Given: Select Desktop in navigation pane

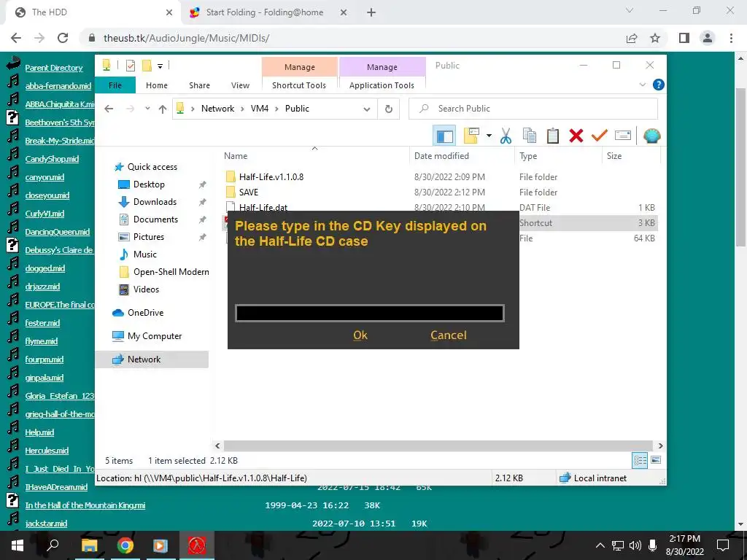Looking at the screenshot, I should 149,184.
